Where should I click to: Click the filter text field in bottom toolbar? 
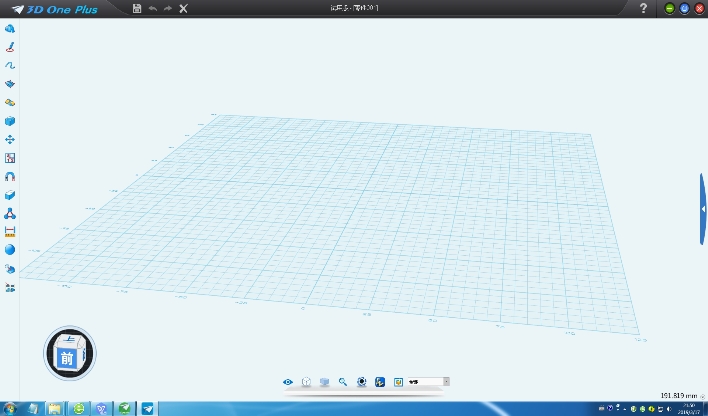[x=424, y=382]
